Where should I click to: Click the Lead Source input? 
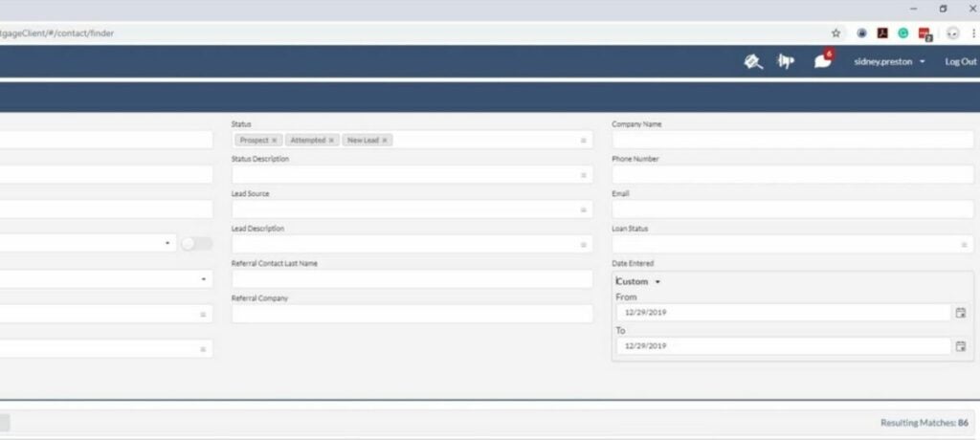point(412,210)
